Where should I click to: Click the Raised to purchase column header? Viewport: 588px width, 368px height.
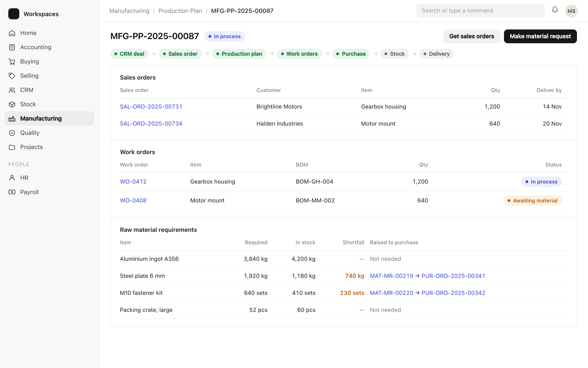pyautogui.click(x=394, y=242)
